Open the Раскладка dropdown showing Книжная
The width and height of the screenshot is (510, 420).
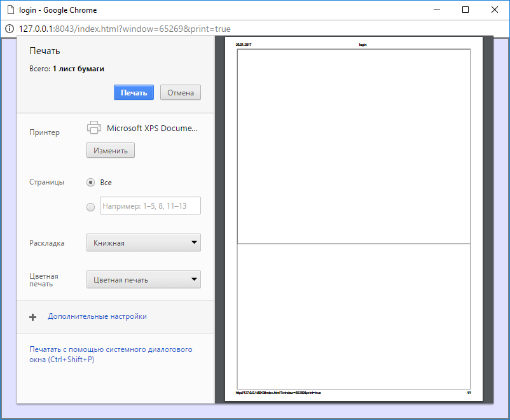(143, 242)
